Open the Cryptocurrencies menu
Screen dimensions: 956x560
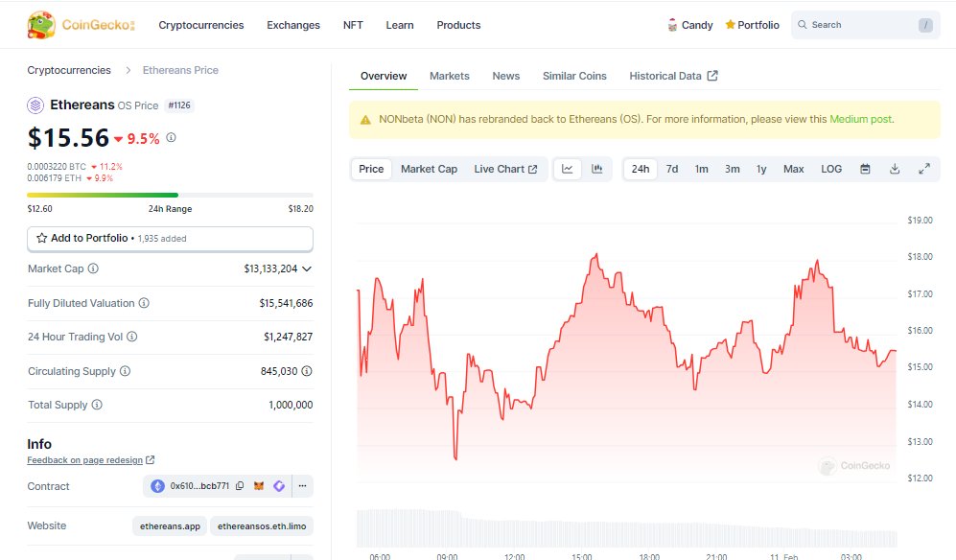201,25
